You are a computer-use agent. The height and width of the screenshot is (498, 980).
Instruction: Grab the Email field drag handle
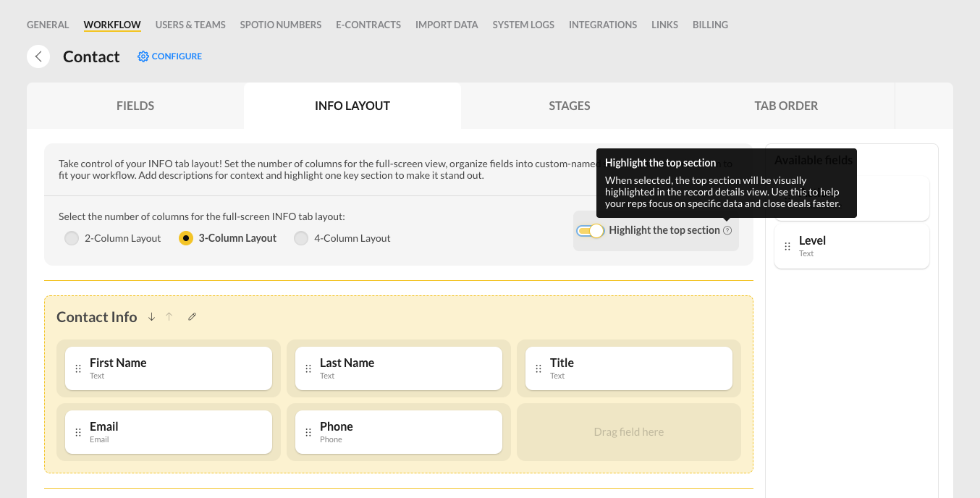pyautogui.click(x=78, y=432)
